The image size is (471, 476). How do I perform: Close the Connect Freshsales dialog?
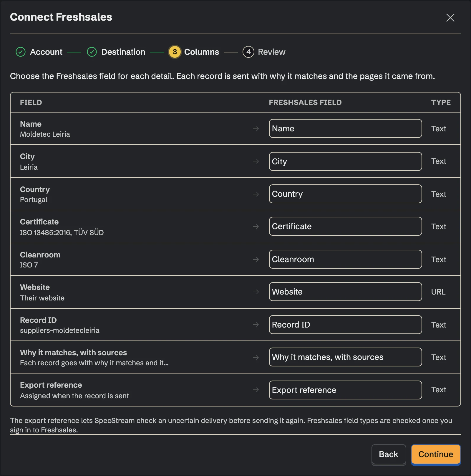[450, 18]
